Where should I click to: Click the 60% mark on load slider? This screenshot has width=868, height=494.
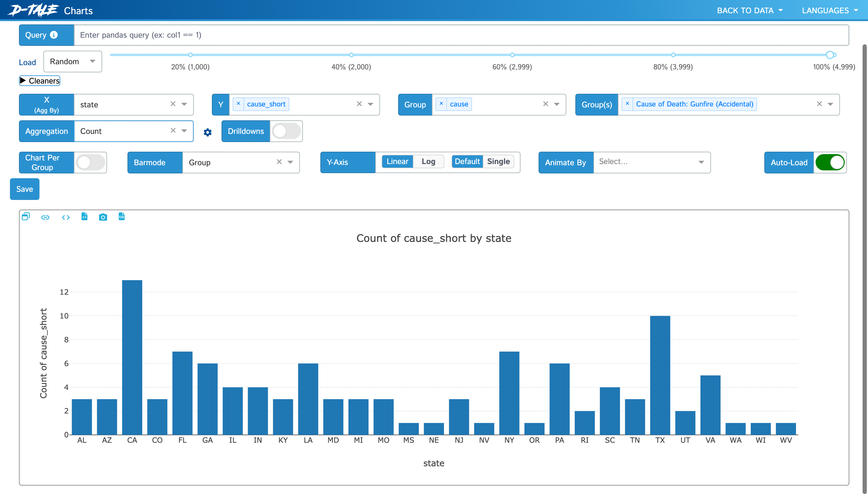coord(512,55)
